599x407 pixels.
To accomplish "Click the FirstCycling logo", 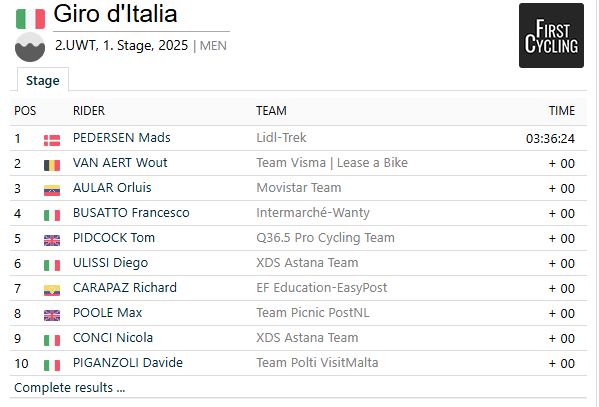I will (551, 36).
